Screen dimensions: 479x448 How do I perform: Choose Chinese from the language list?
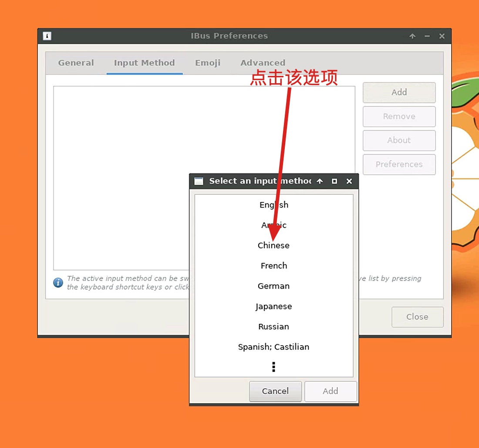pyautogui.click(x=274, y=245)
